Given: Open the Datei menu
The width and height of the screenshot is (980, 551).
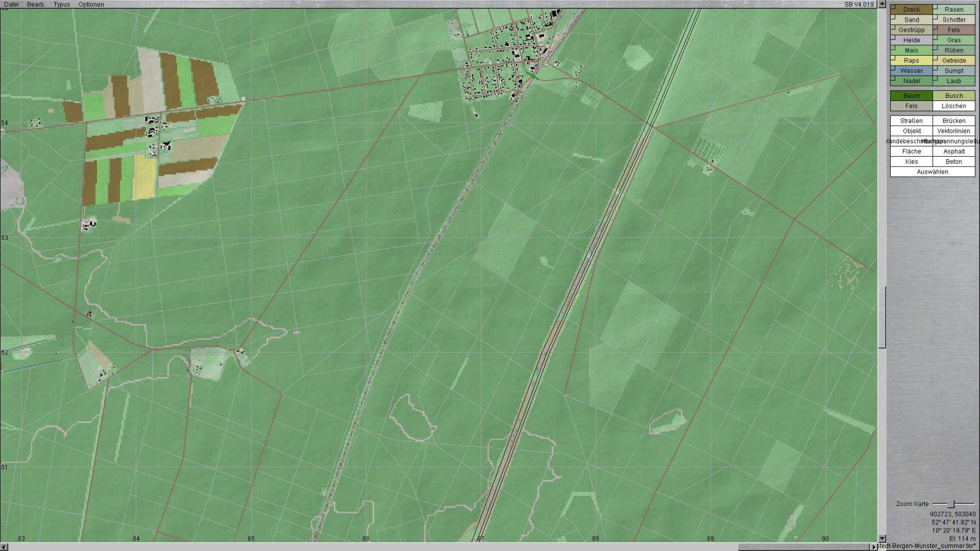Looking at the screenshot, I should pyautogui.click(x=11, y=4).
